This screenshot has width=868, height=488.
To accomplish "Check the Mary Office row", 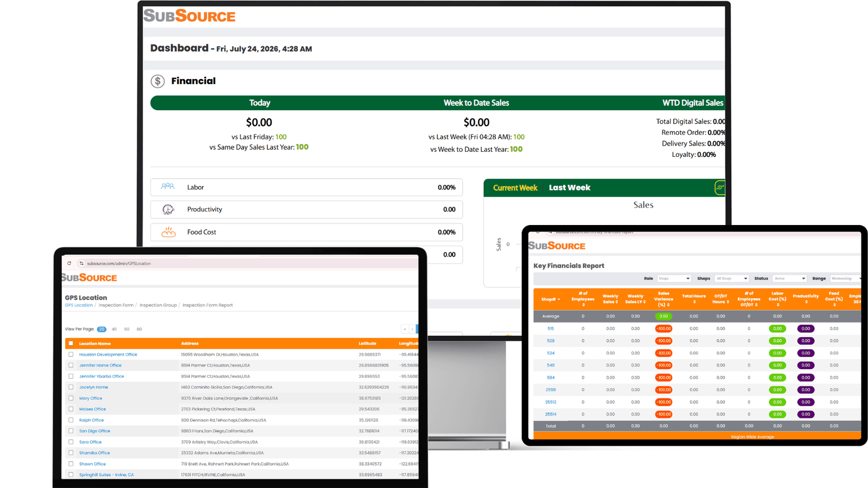I will 71,398.
